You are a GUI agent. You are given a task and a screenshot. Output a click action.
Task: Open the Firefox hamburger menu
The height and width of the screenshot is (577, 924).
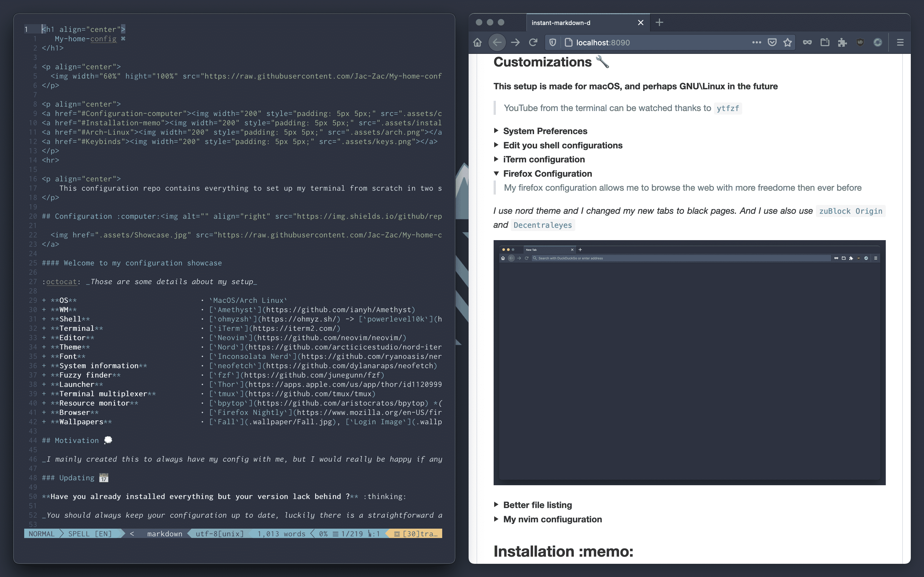(x=900, y=42)
